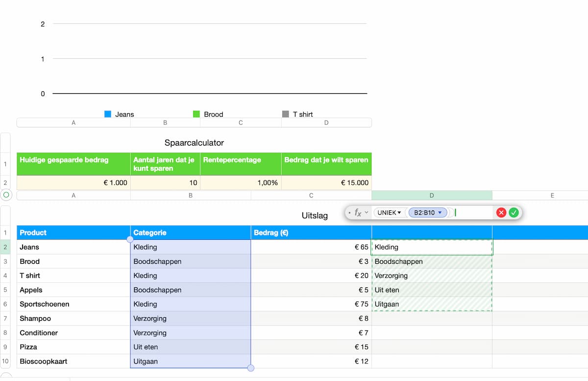The height and width of the screenshot is (381, 588).
Task: Select row 7 header in Uitslag table
Action: click(5, 319)
